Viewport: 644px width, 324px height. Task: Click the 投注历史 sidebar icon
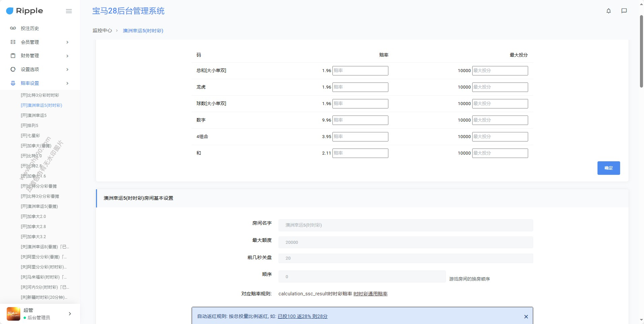coord(13,28)
